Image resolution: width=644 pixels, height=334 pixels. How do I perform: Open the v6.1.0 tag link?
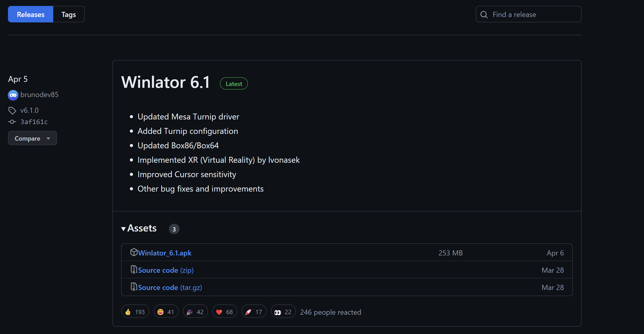29,110
